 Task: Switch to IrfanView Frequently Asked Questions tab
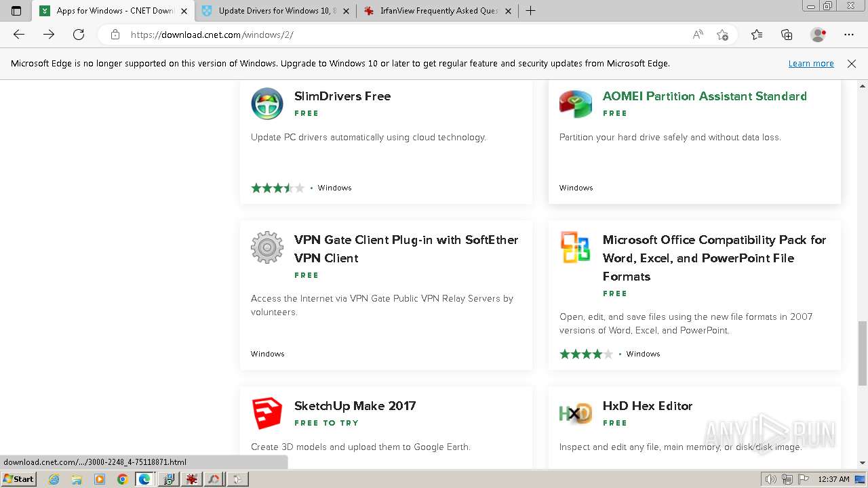pyautogui.click(x=438, y=11)
